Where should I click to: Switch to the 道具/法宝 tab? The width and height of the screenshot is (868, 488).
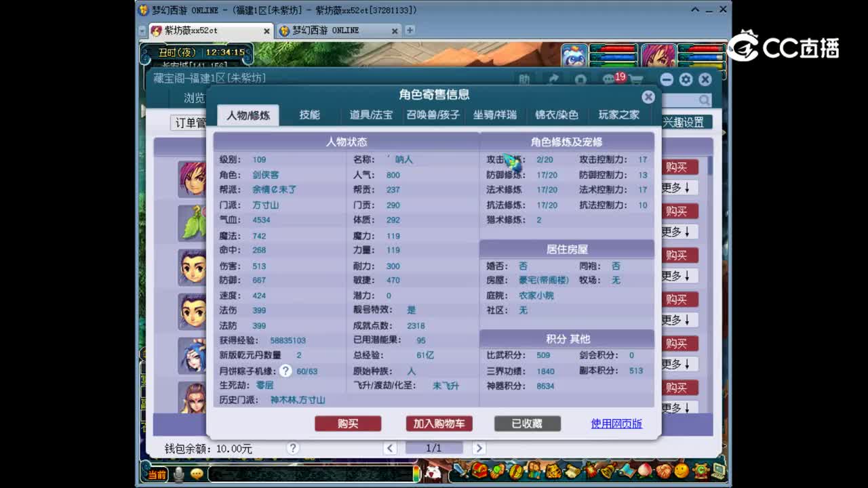(371, 115)
